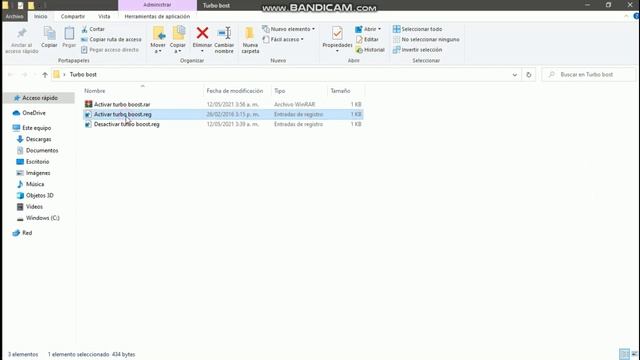The height and width of the screenshot is (360, 640).
Task: Click the Propiedades checkmark icon
Action: coord(337,33)
